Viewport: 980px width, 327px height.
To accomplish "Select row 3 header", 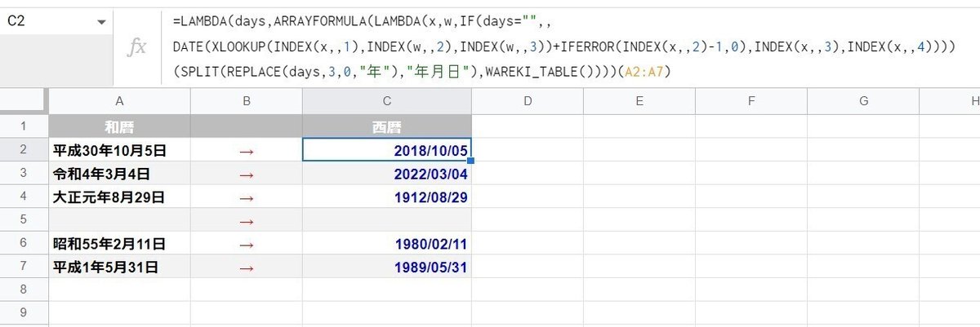I will pos(24,174).
